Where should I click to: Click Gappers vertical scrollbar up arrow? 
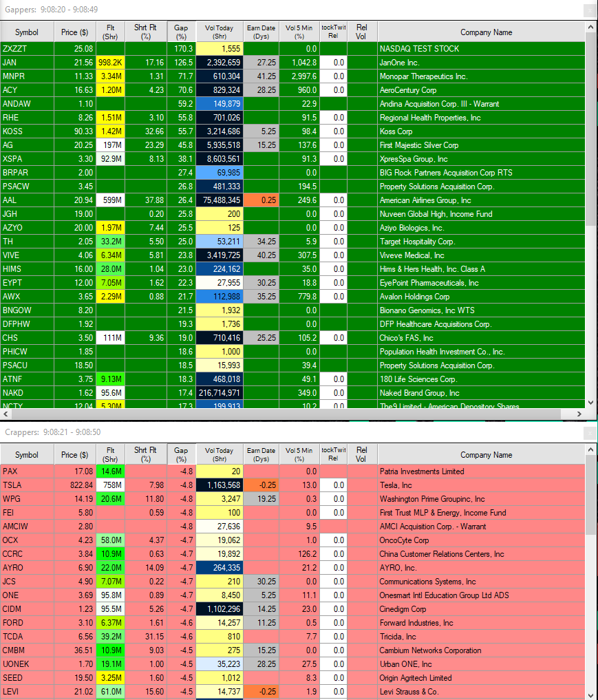coord(591,26)
